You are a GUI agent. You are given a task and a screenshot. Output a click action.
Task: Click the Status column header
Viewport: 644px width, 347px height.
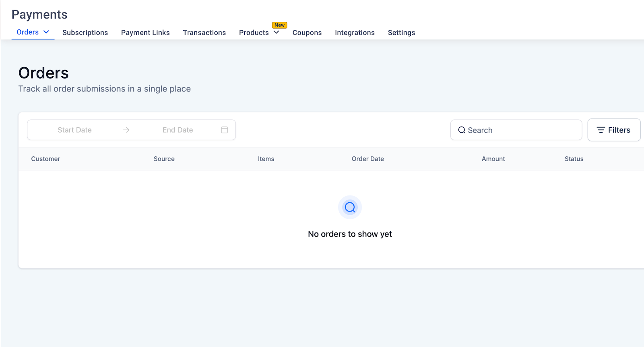(x=574, y=159)
